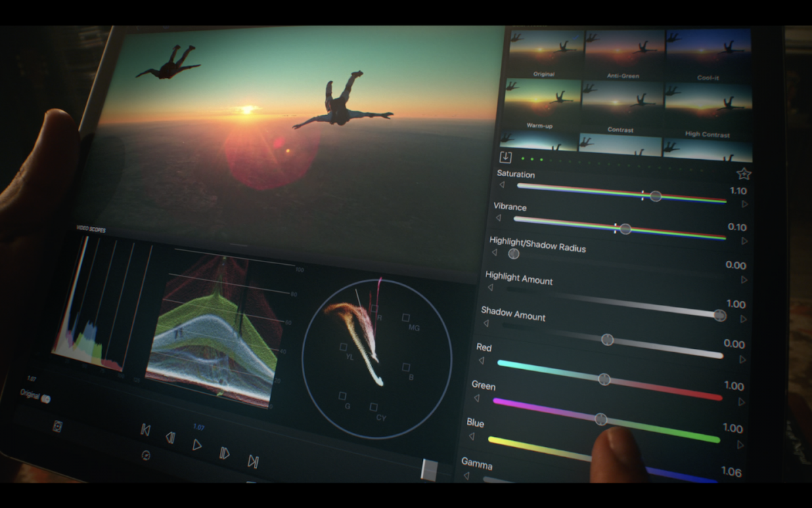Click the 1.07 timecode above play button

point(198,427)
